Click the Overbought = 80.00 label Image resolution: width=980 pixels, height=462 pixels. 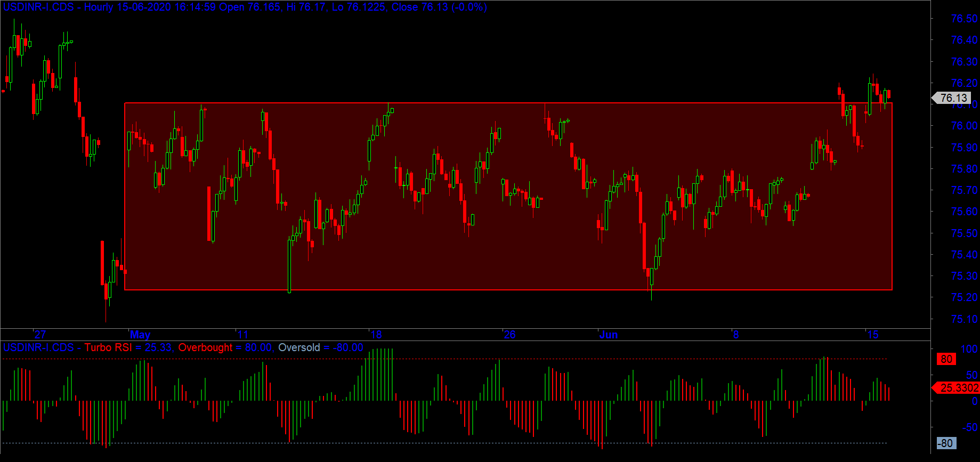[x=226, y=347]
